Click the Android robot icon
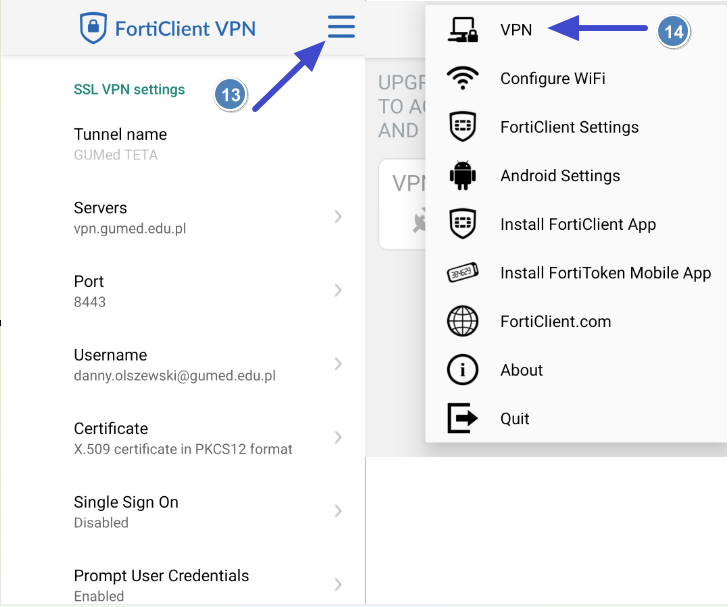 [x=462, y=176]
